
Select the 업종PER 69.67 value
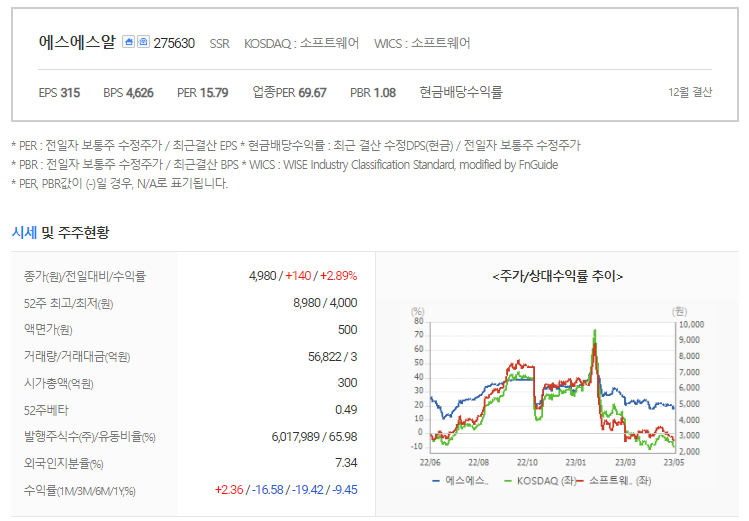coord(289,92)
